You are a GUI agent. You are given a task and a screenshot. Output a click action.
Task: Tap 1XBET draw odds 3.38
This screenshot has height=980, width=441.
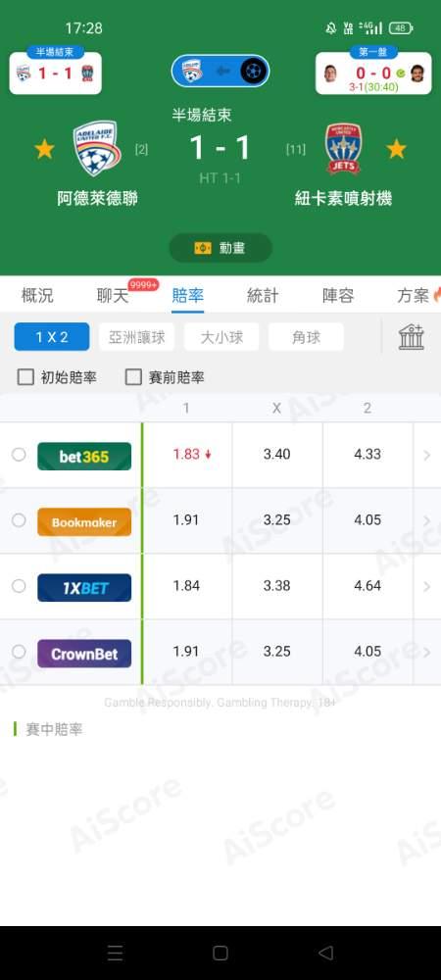(x=276, y=586)
